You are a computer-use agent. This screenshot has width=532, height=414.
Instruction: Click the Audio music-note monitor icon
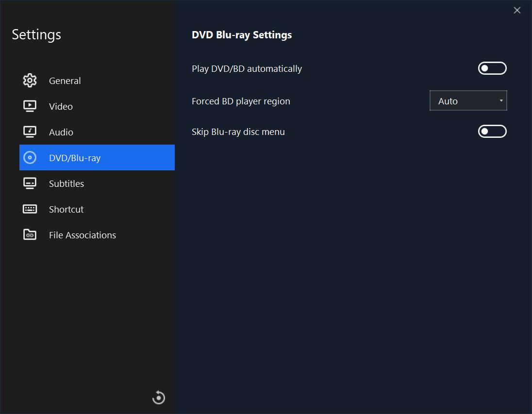click(x=30, y=132)
